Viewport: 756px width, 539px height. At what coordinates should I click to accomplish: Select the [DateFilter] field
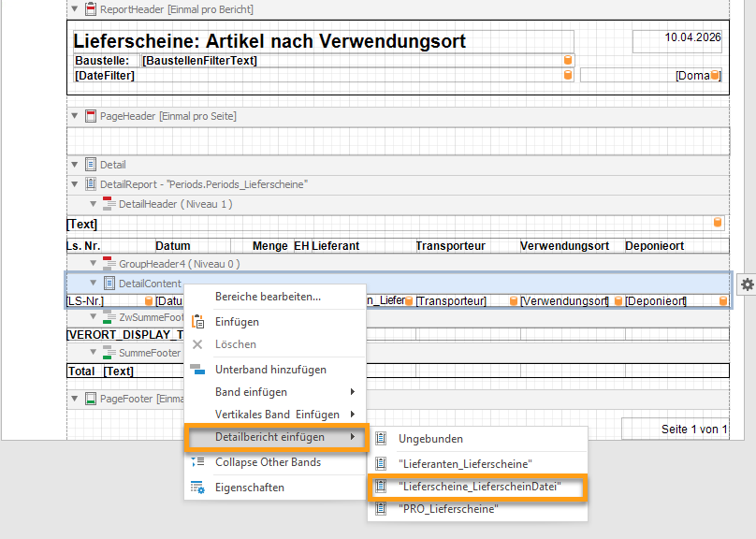click(323, 75)
